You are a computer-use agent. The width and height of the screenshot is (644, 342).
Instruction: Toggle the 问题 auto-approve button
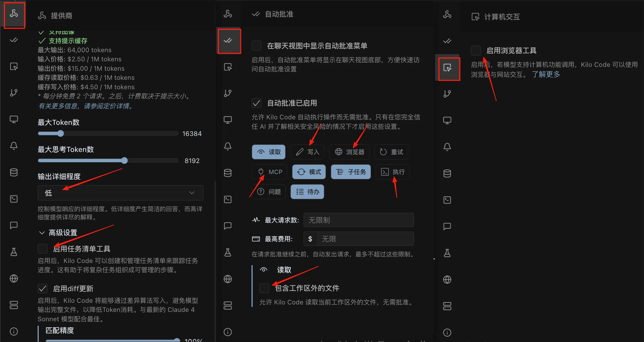[269, 192]
